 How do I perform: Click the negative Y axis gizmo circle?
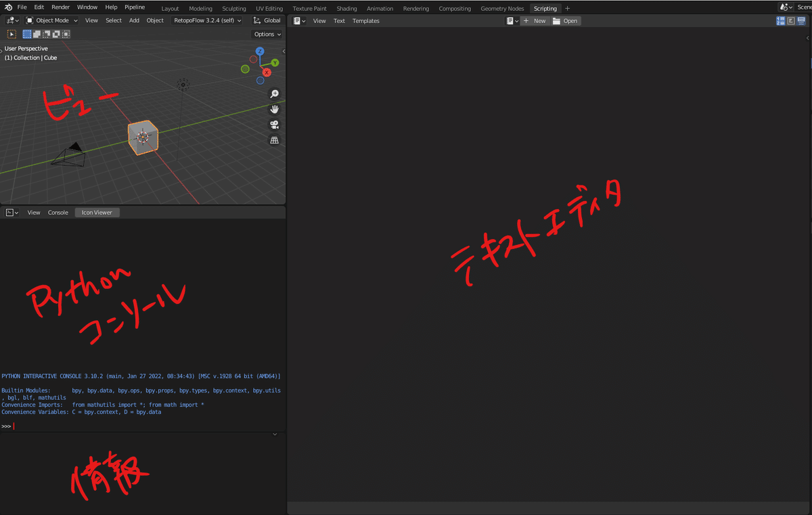coord(245,69)
